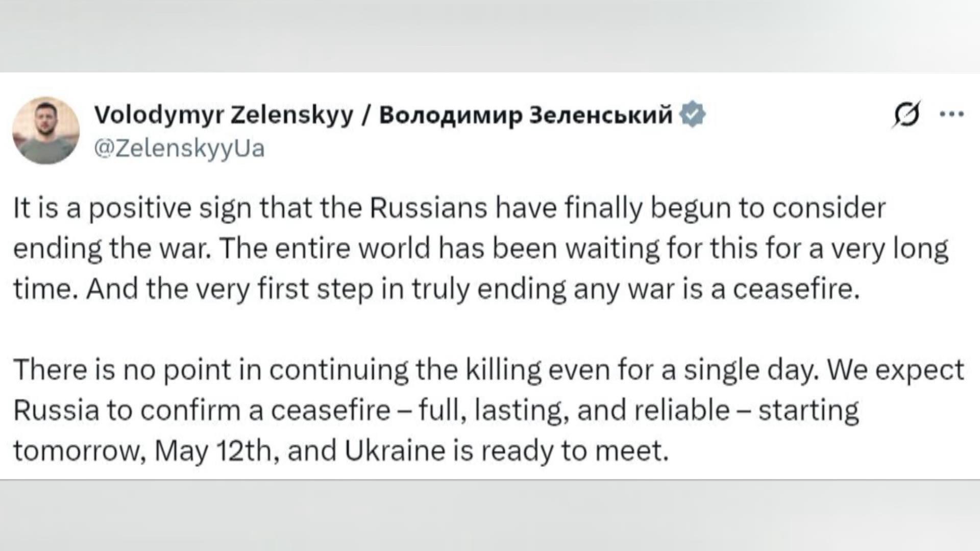Click 'Ukraine is ready to meet' text
Image resolution: width=980 pixels, height=551 pixels.
coord(506,451)
